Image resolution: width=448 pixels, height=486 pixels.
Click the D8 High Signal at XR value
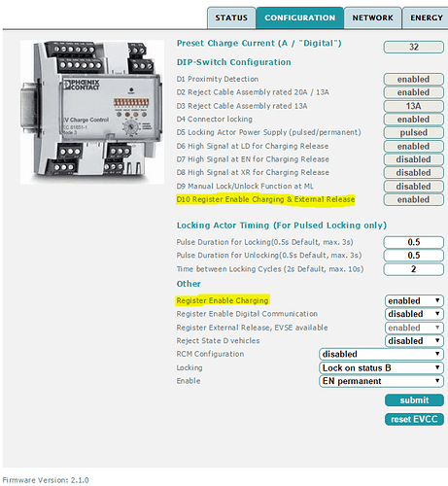414,173
